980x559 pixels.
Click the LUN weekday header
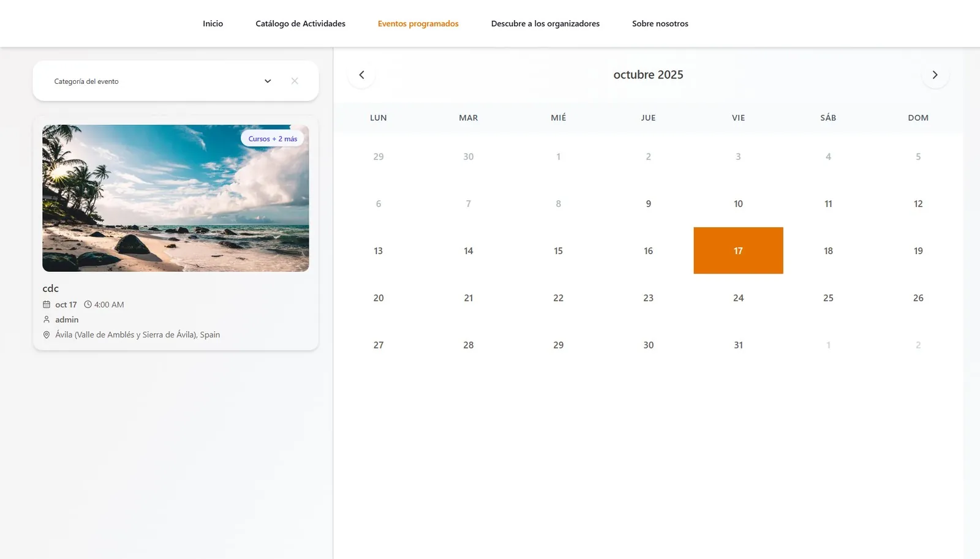(379, 118)
